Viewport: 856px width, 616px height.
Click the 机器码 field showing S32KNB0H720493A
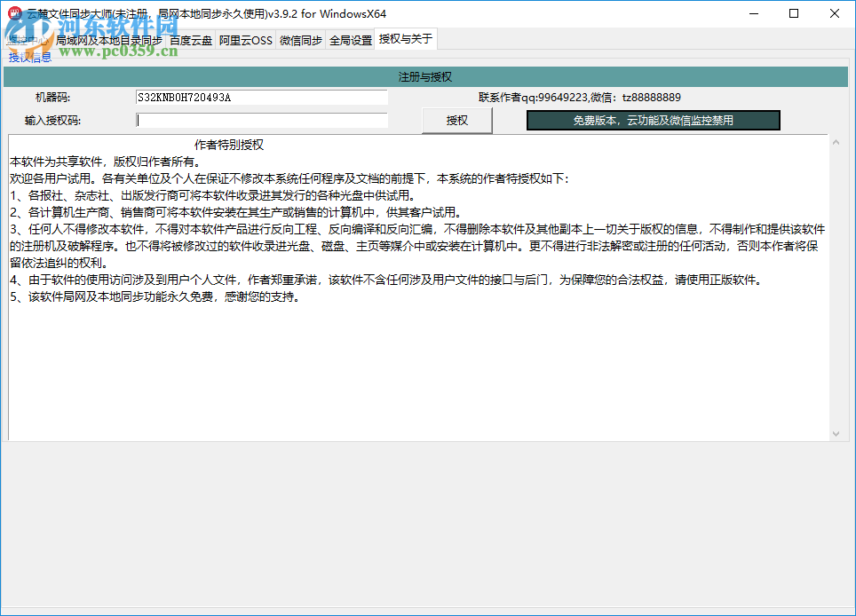pyautogui.click(x=261, y=98)
